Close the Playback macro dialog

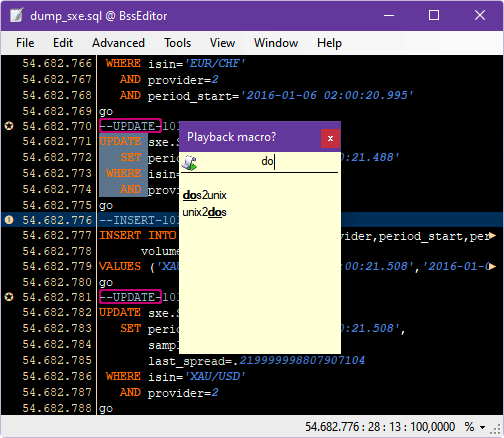click(330, 138)
